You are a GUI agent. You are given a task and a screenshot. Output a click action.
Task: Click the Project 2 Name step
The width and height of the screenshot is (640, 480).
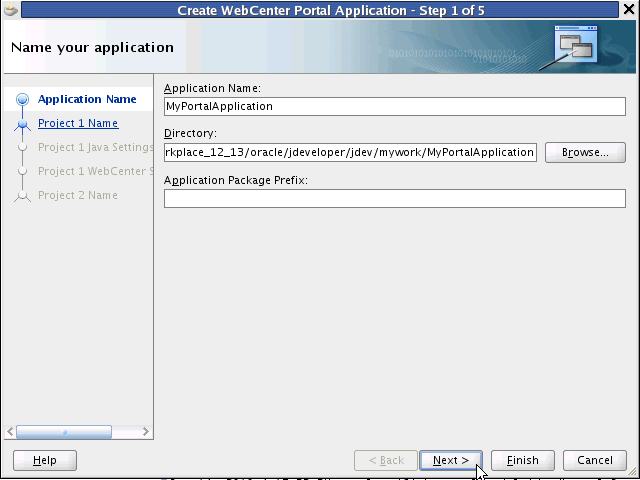coord(78,195)
